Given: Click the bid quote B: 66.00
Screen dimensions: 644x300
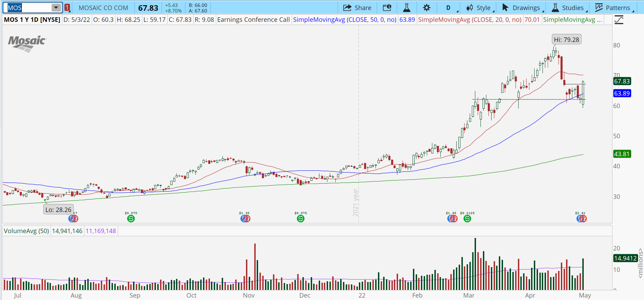Looking at the screenshot, I should [x=198, y=5].
